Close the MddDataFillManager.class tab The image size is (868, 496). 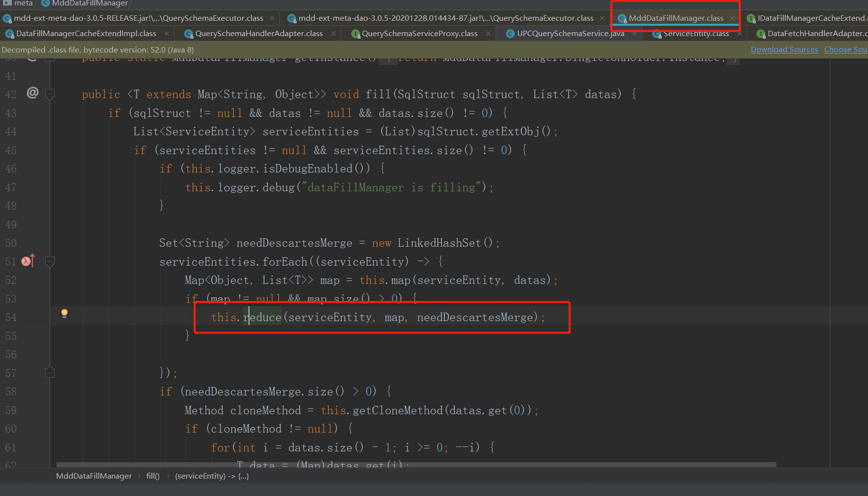coord(732,18)
